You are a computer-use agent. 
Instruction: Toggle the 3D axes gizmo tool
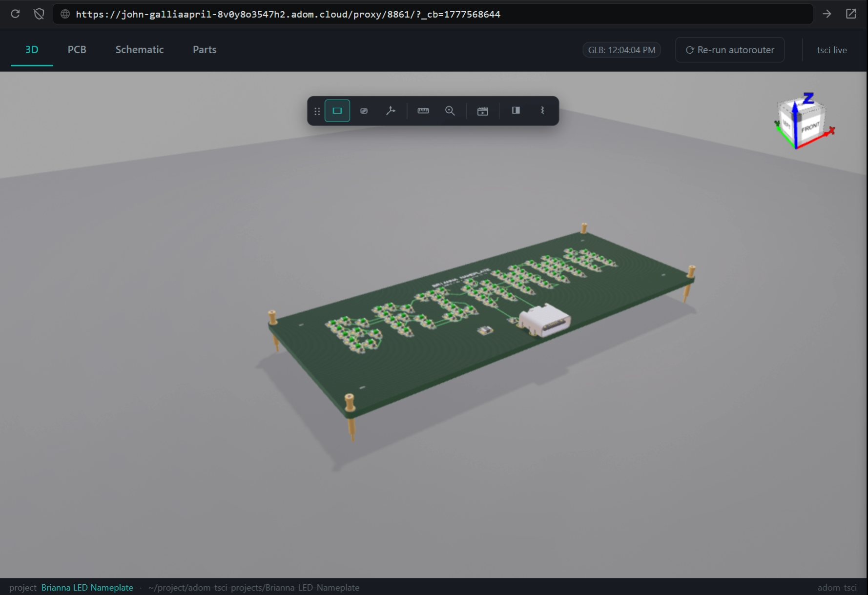click(391, 111)
